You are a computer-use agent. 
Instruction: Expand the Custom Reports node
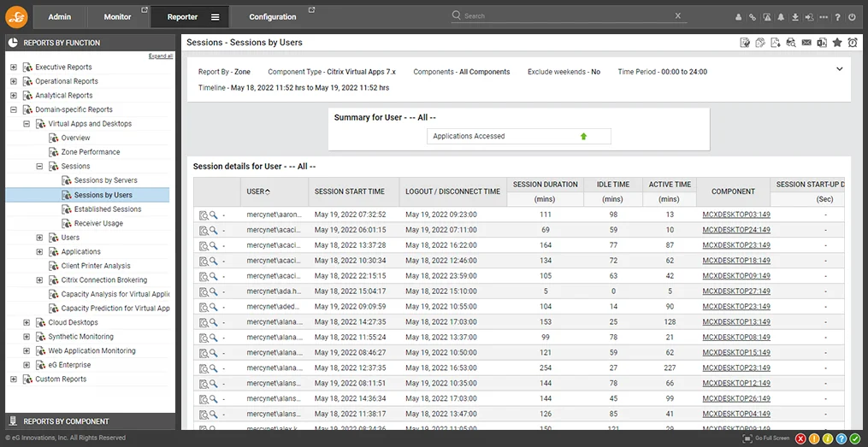pyautogui.click(x=14, y=379)
